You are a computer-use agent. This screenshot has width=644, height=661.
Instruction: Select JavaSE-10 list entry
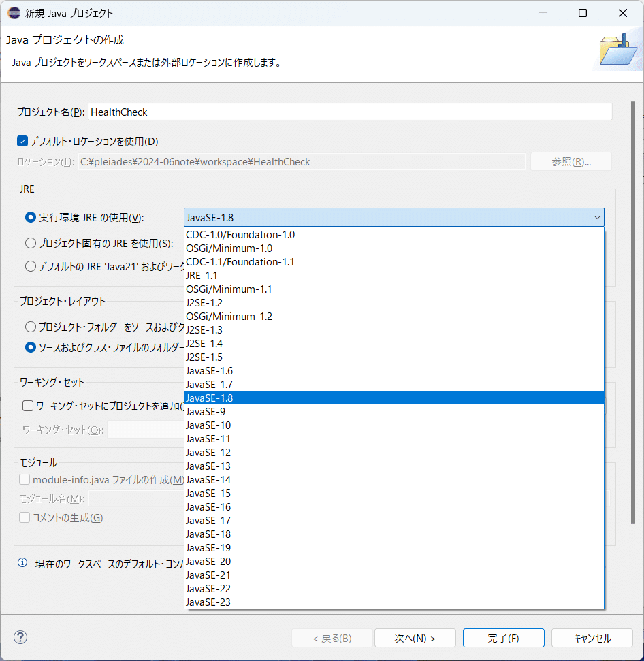point(393,425)
